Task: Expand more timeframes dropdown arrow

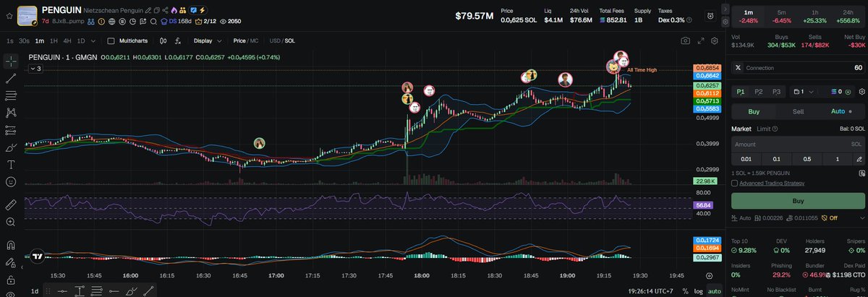Action: 93,41
